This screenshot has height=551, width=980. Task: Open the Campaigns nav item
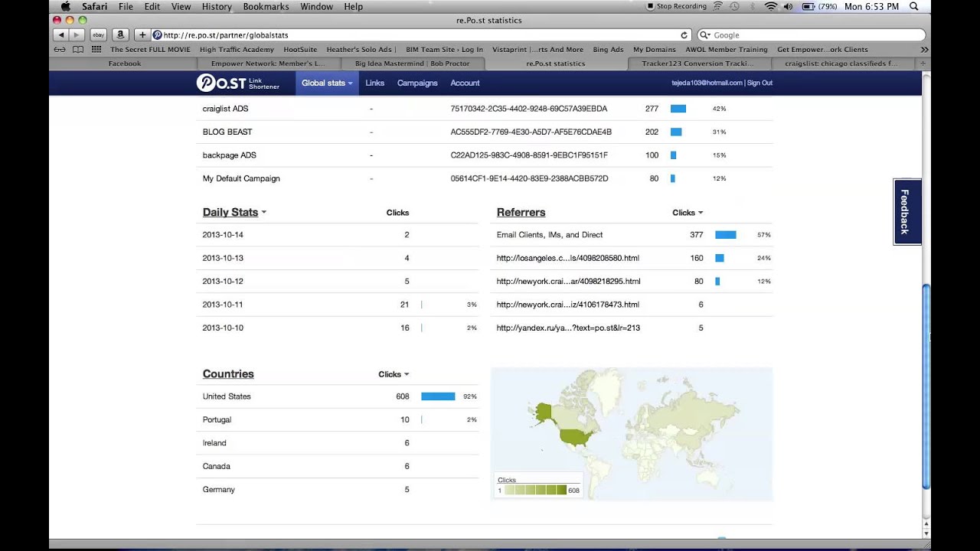coord(417,83)
